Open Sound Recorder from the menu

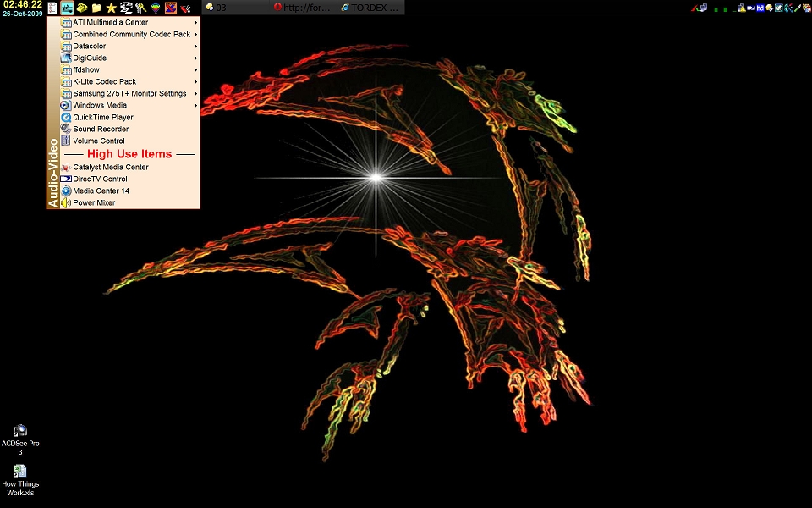[101, 130]
